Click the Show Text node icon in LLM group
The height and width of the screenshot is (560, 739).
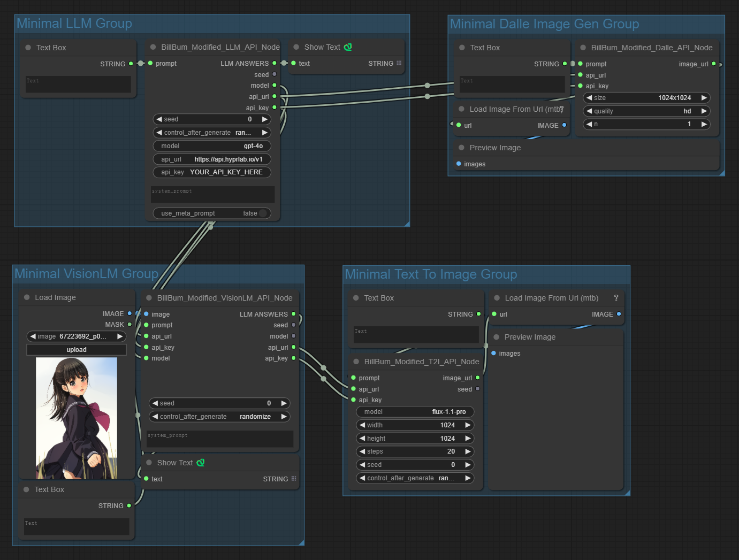click(348, 47)
